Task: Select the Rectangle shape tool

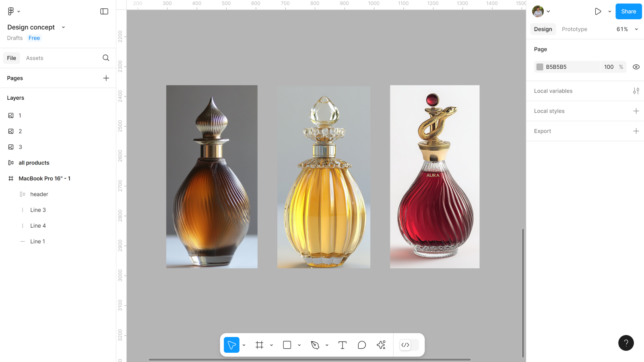Action: pyautogui.click(x=287, y=345)
